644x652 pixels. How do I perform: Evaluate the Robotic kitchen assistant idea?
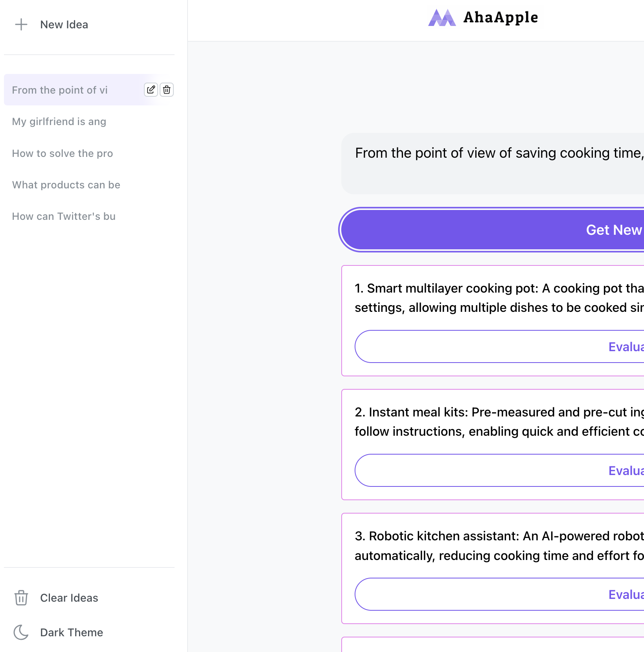click(499, 594)
